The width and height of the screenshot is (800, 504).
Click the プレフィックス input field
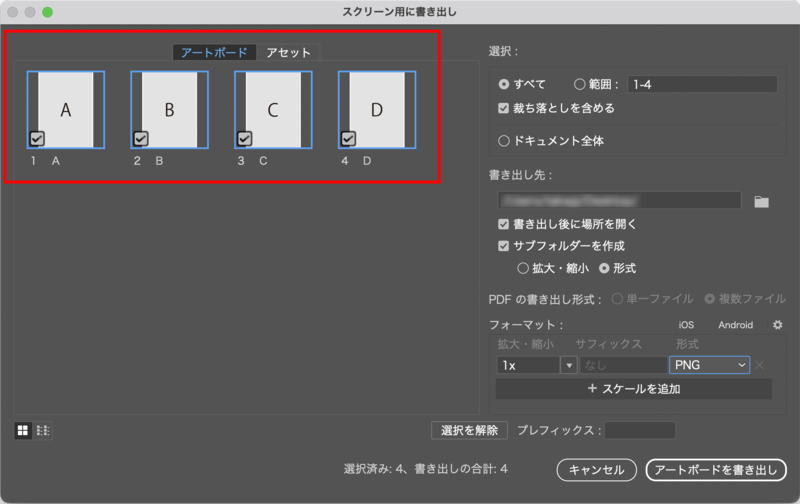pyautogui.click(x=640, y=430)
